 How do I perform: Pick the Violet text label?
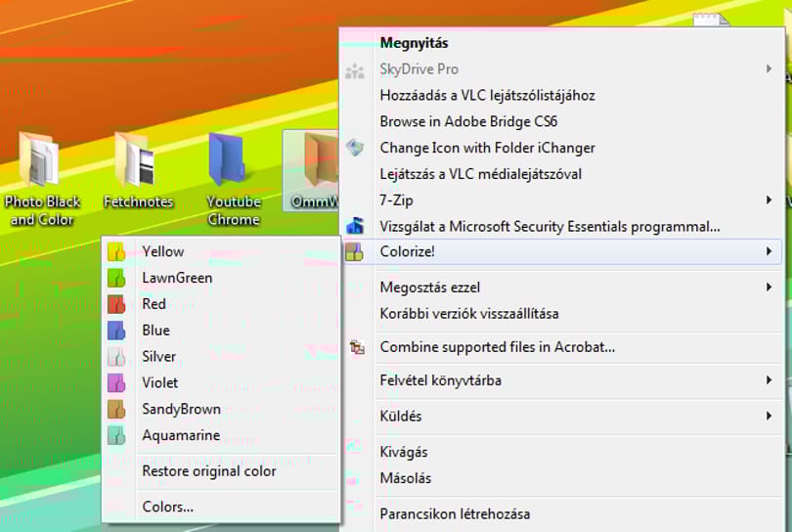coord(159,383)
